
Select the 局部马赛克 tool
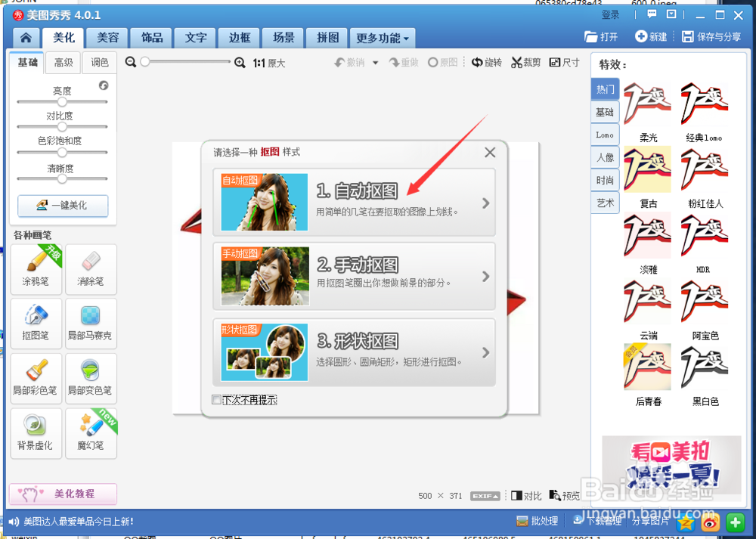pyautogui.click(x=91, y=324)
